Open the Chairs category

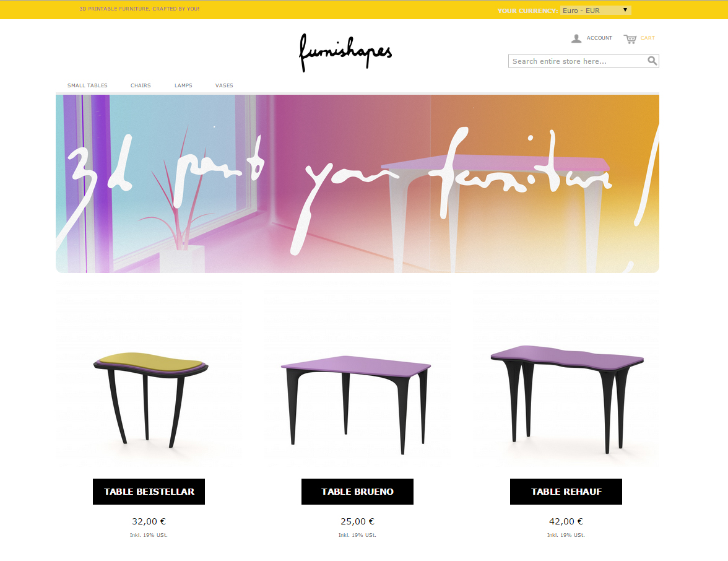coord(141,85)
